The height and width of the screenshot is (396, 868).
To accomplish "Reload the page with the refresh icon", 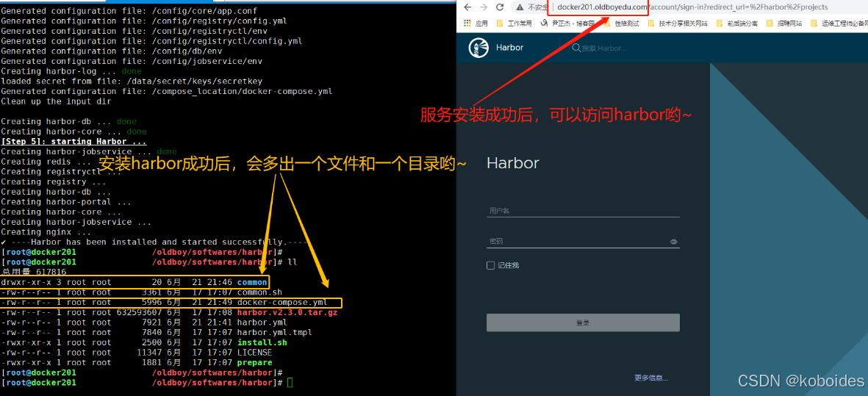I will pyautogui.click(x=500, y=7).
